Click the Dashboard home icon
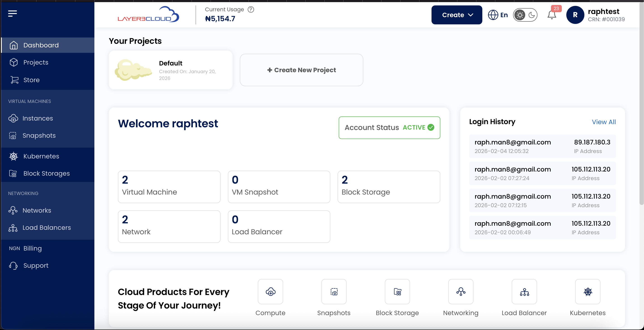644x330 pixels. tap(14, 45)
